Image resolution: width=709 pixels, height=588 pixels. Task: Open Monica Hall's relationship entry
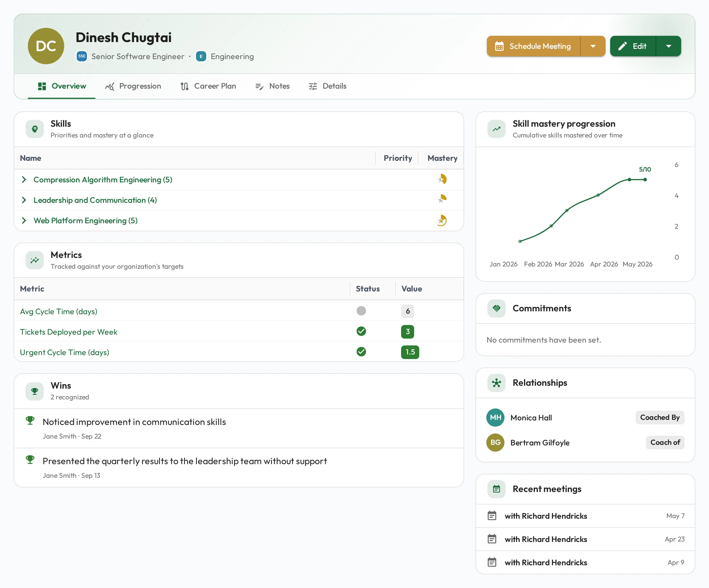[585, 418]
